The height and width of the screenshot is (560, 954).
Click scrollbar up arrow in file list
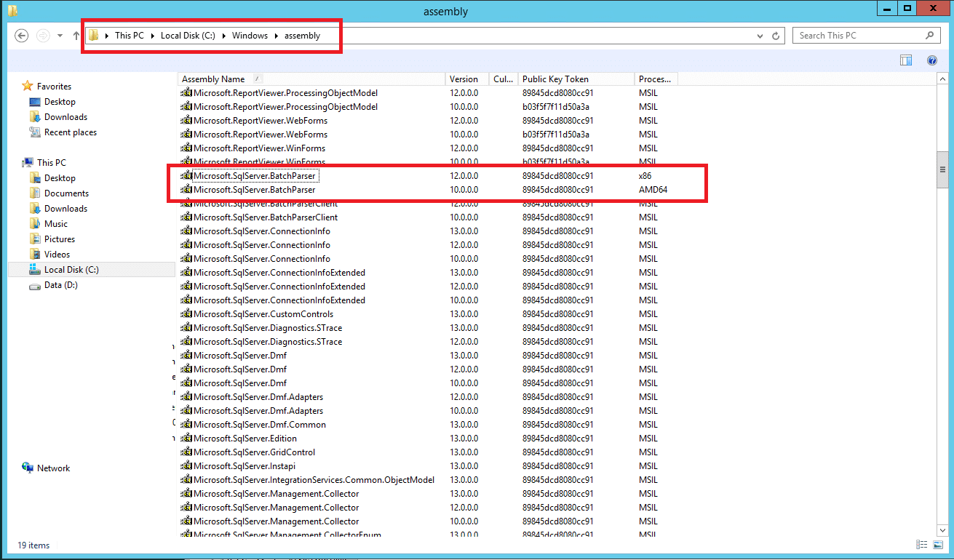click(x=942, y=79)
